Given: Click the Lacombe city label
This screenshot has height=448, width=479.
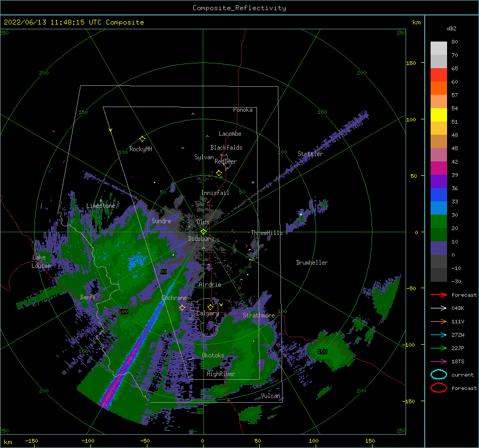Looking at the screenshot, I should [x=230, y=134].
